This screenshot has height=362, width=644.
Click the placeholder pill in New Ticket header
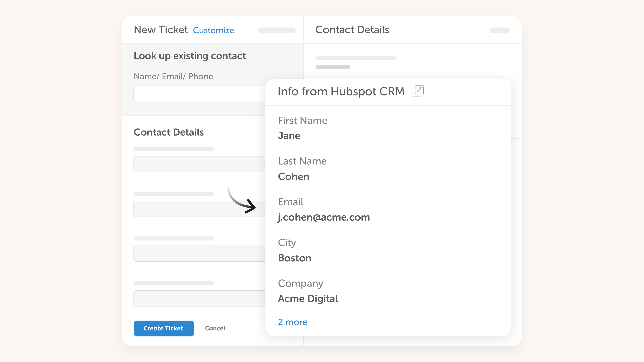(277, 30)
